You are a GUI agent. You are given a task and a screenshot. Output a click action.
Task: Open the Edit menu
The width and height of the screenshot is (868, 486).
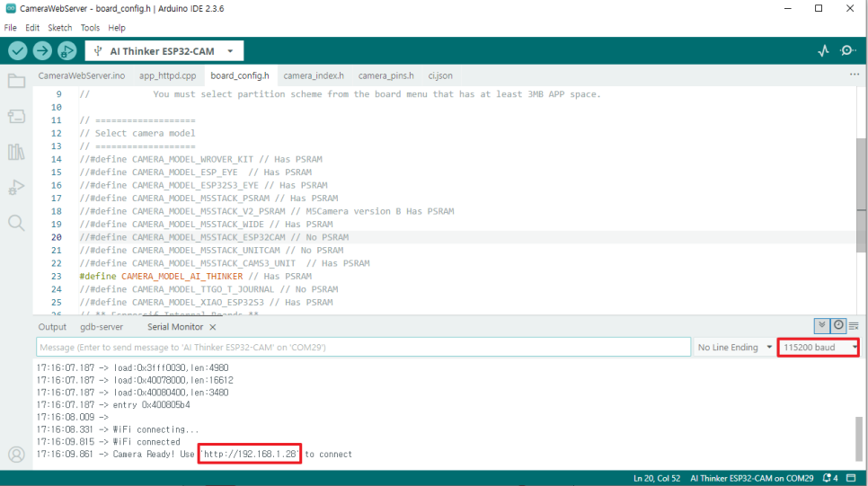tap(32, 28)
